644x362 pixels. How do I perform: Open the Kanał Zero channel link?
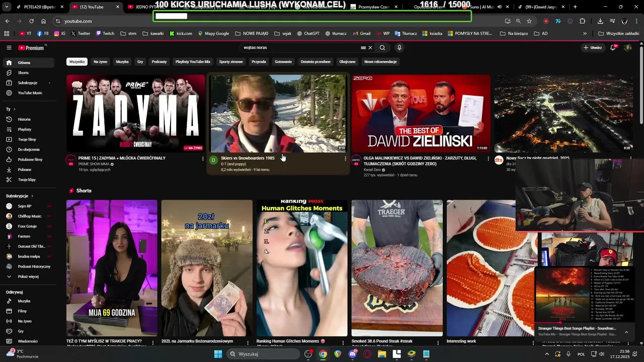click(x=373, y=170)
